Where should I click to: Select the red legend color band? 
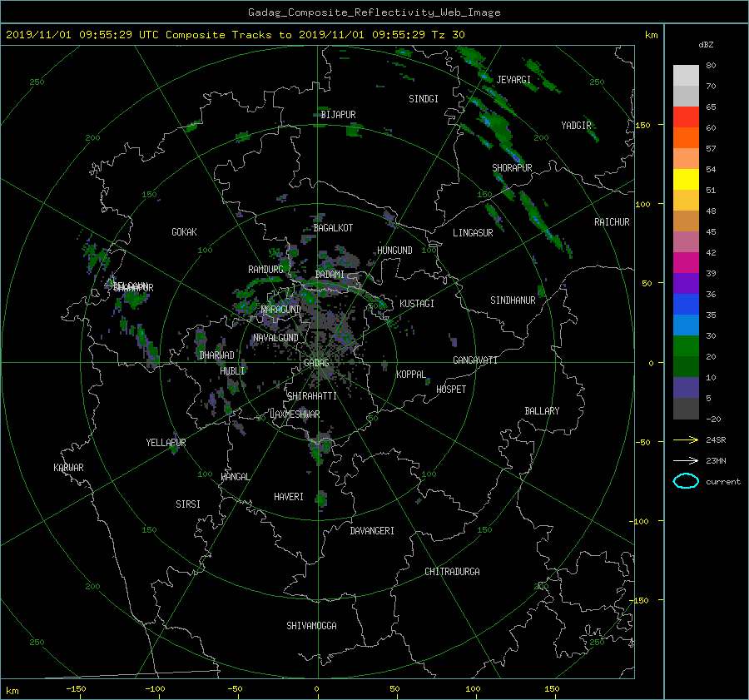click(686, 117)
